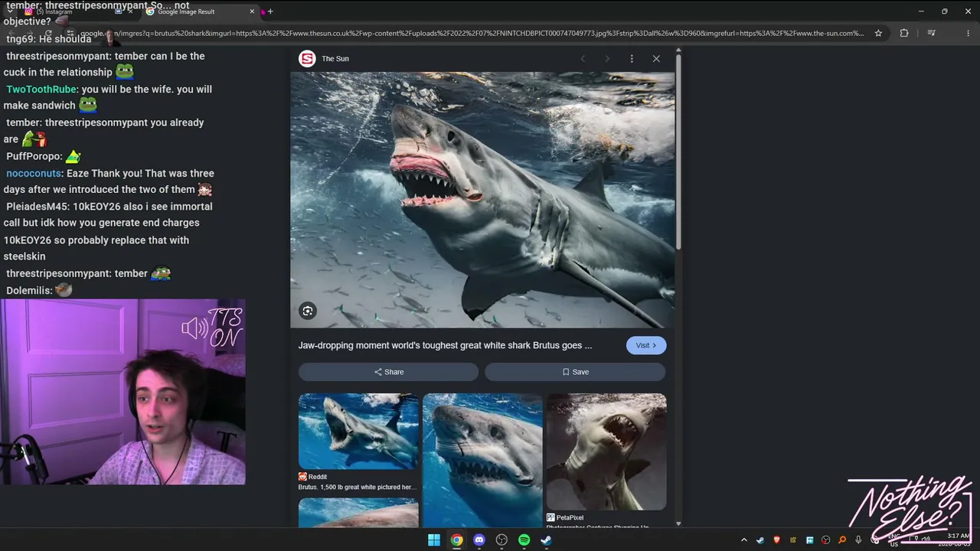Open the three-dot more options menu in preview
This screenshot has height=551, width=980.
[632, 59]
